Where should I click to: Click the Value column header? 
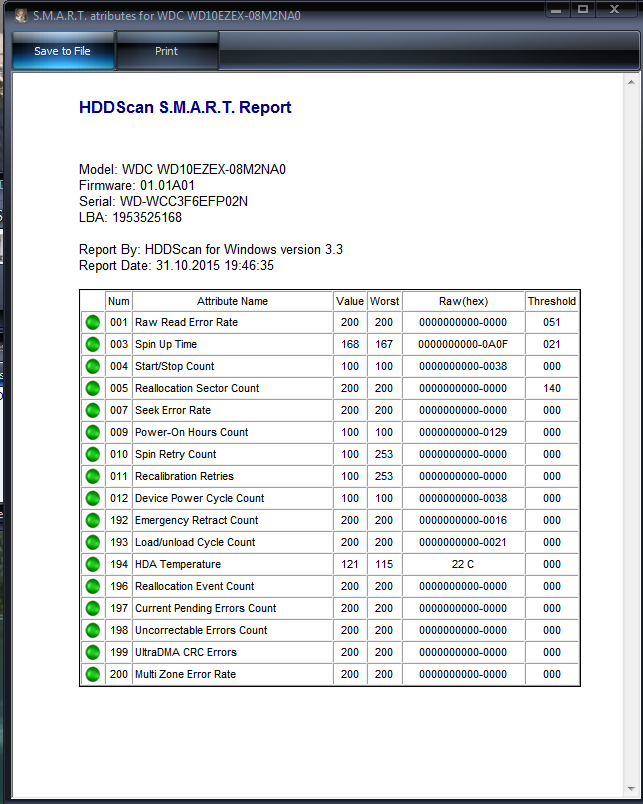point(350,302)
